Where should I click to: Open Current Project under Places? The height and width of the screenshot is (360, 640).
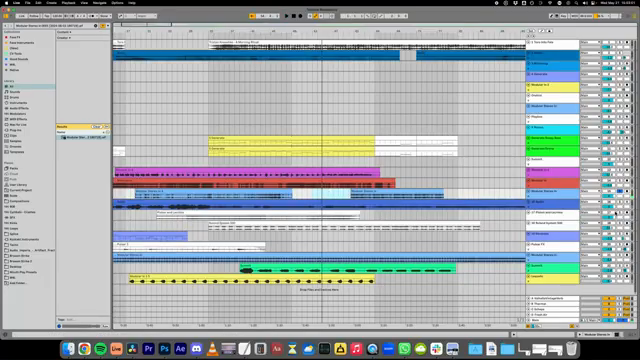(x=21, y=190)
